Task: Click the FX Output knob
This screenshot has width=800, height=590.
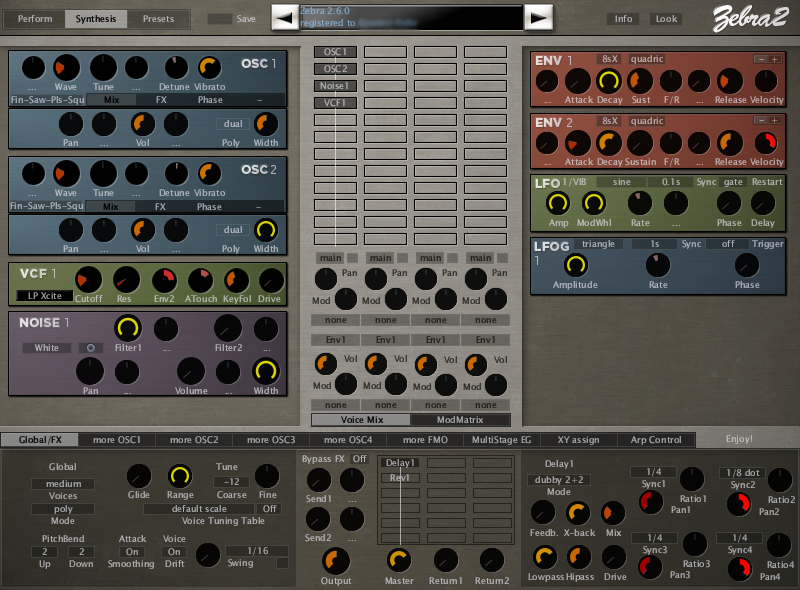Action: 335,561
